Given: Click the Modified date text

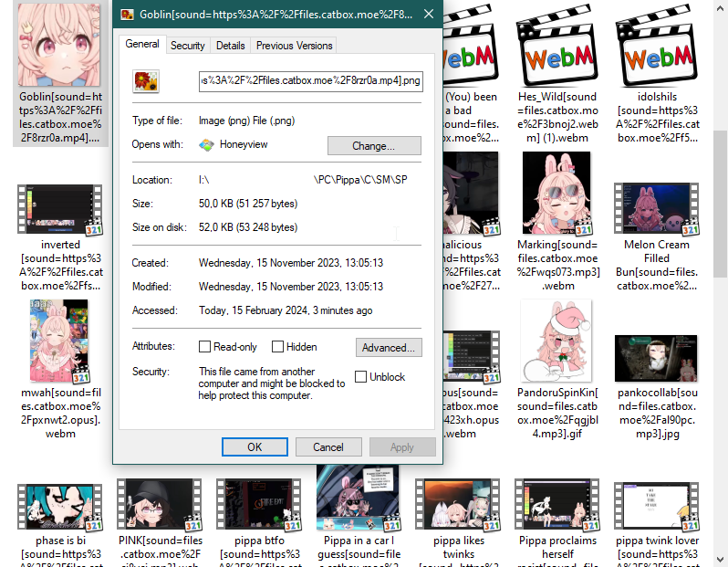Looking at the screenshot, I should coord(291,287).
